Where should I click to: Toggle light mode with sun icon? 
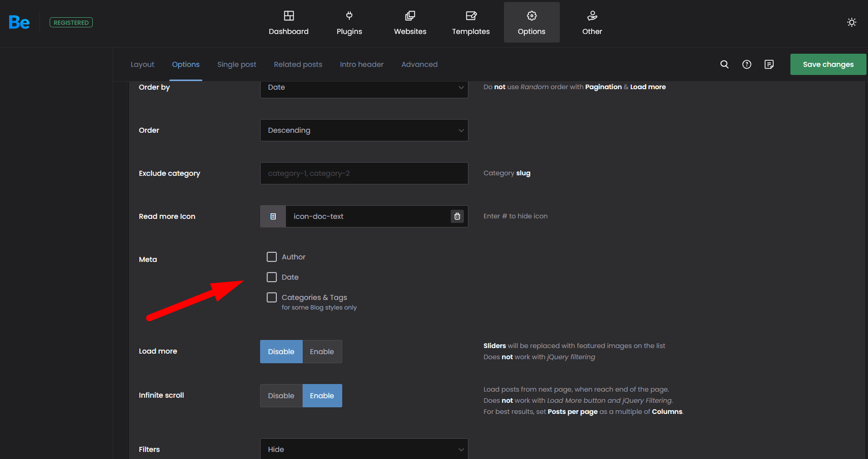tap(851, 22)
